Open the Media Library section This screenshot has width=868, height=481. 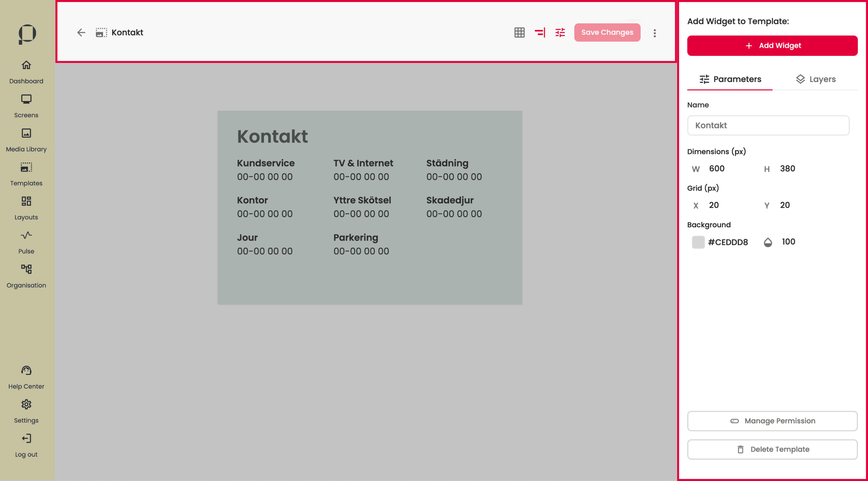[26, 140]
